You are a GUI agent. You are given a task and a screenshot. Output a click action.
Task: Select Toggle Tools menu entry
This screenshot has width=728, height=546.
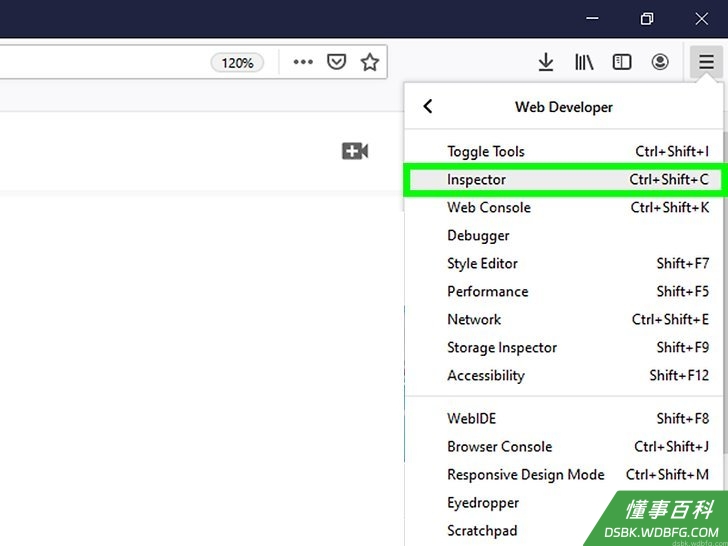point(563,151)
